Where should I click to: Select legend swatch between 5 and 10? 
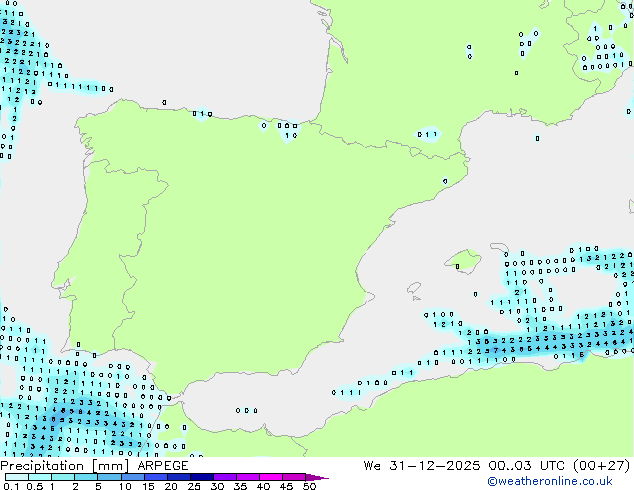point(110,477)
